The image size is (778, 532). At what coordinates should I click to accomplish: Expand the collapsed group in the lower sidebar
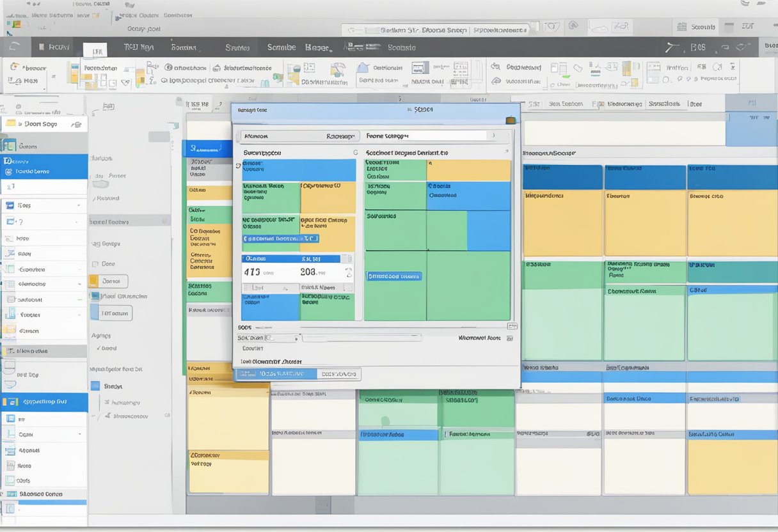(x=79, y=434)
